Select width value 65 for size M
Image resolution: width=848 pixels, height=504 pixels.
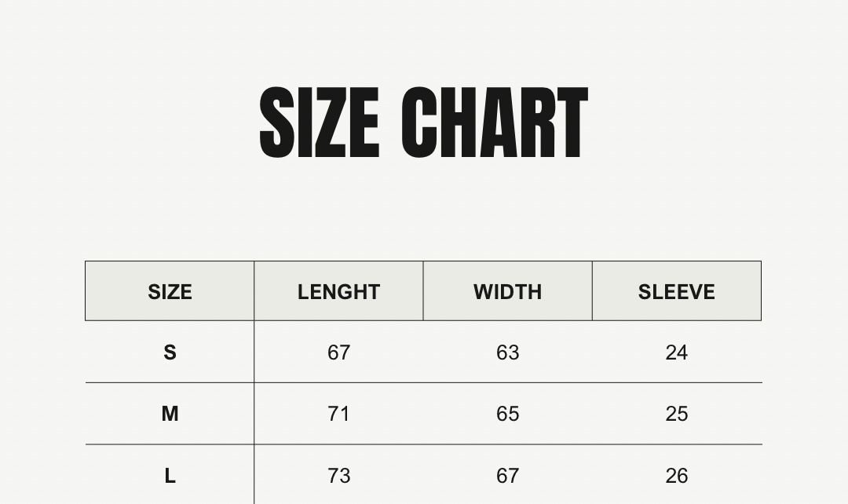pos(508,414)
